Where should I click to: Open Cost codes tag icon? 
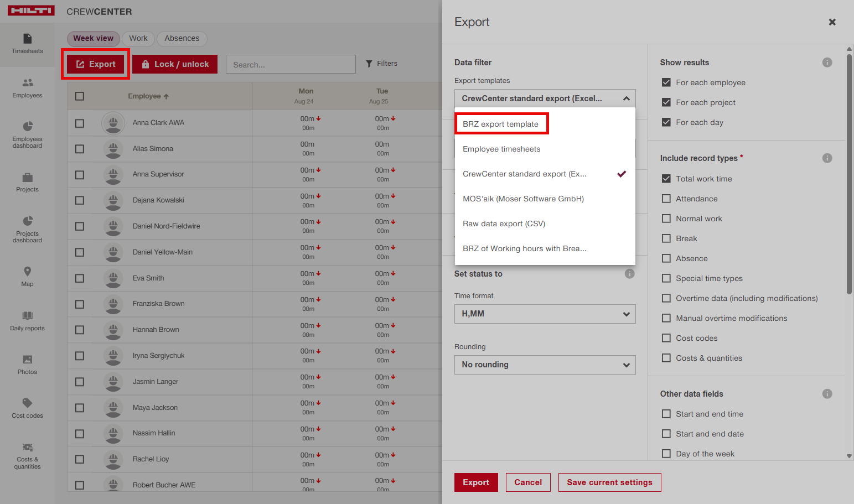(x=27, y=403)
